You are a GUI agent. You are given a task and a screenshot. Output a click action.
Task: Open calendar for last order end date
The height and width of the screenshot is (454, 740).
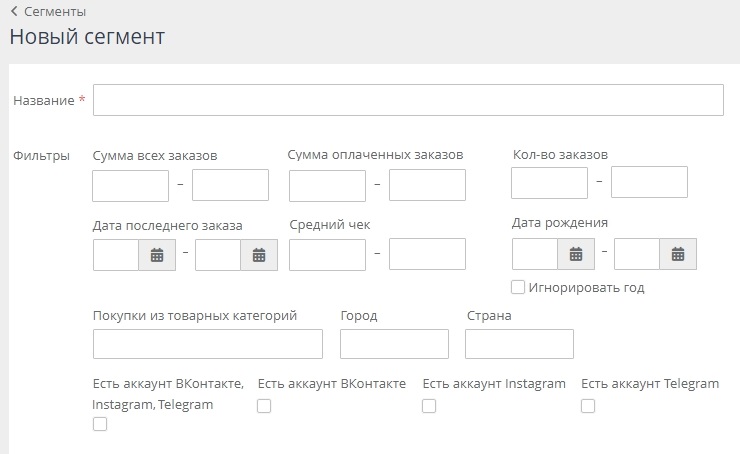(x=259, y=255)
